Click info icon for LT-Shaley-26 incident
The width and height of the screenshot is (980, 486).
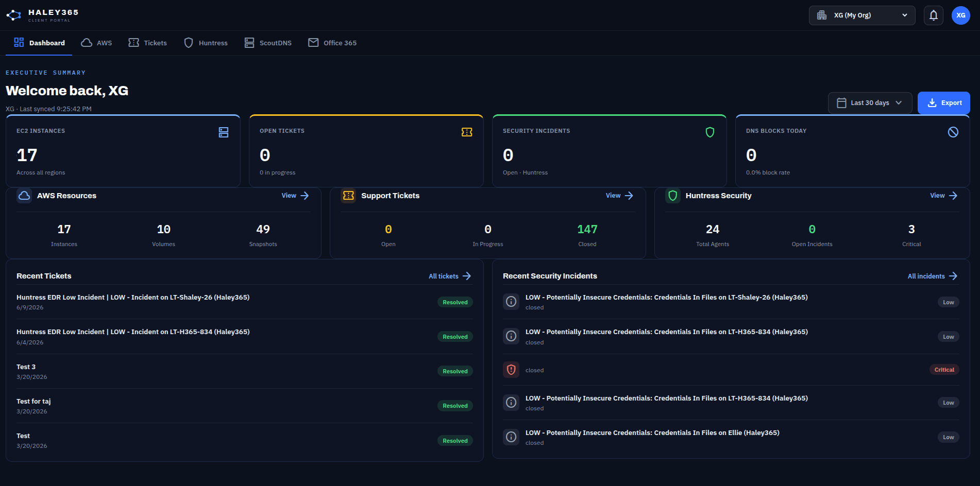(x=511, y=302)
